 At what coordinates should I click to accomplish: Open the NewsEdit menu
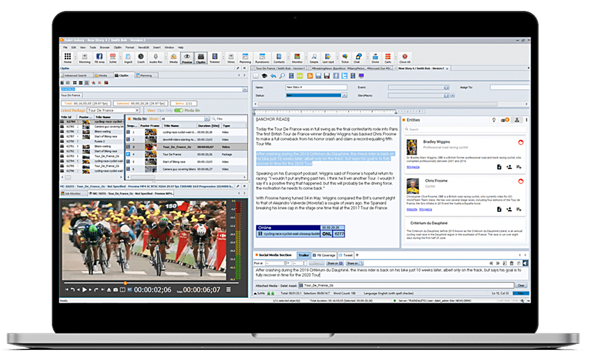pos(143,47)
